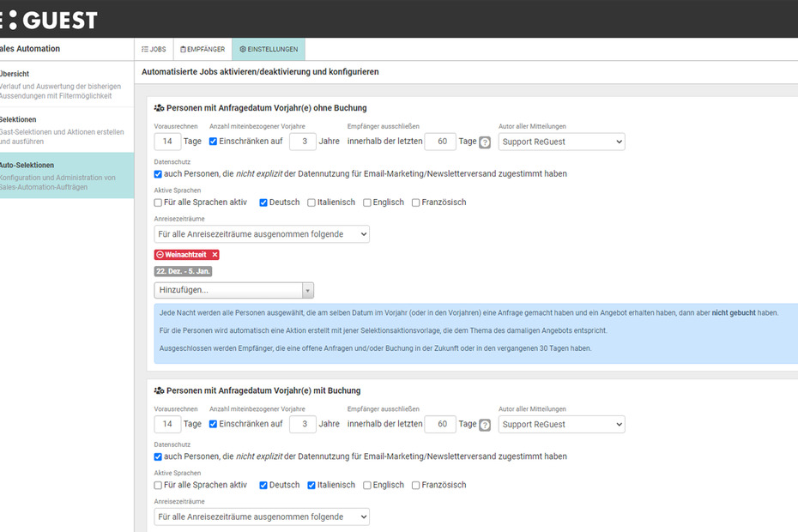
Task: Uncheck Datenschutz checkbox in 'mit Buchung' section
Action: (158, 456)
